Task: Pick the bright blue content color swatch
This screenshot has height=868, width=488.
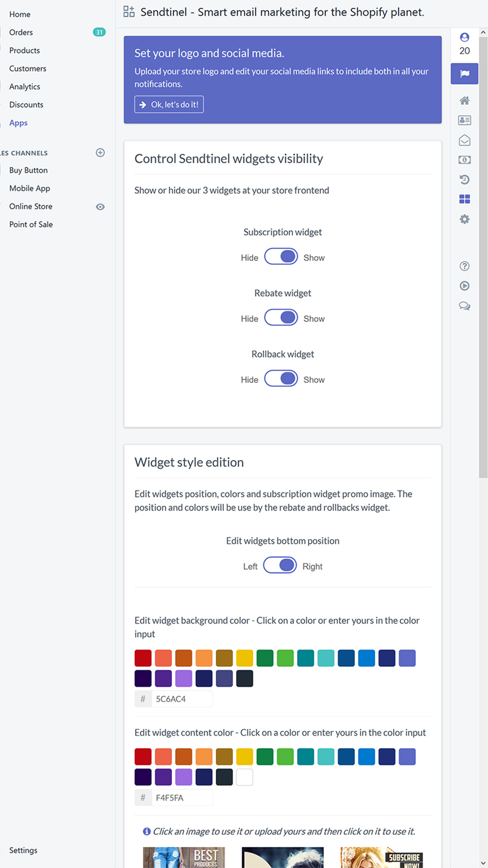Action: pos(367,757)
